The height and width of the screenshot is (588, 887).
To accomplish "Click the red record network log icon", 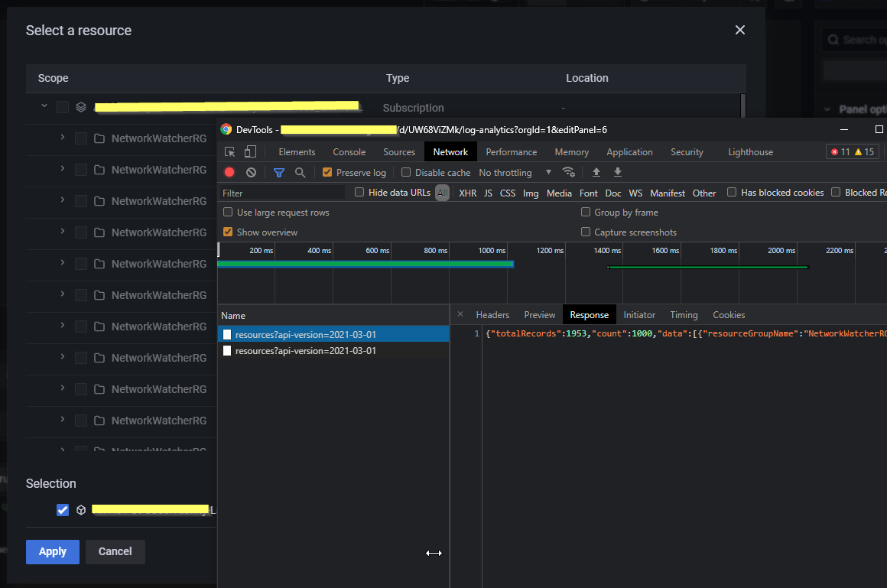I will [229, 172].
